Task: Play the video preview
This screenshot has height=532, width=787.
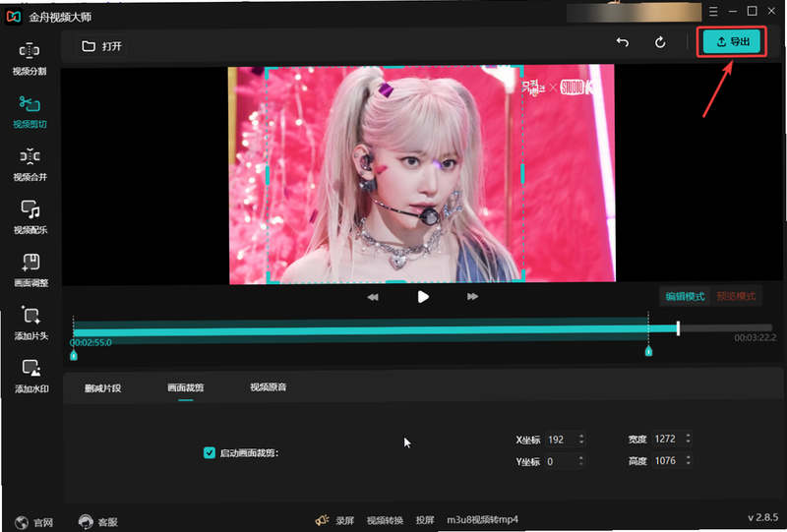Action: point(423,297)
